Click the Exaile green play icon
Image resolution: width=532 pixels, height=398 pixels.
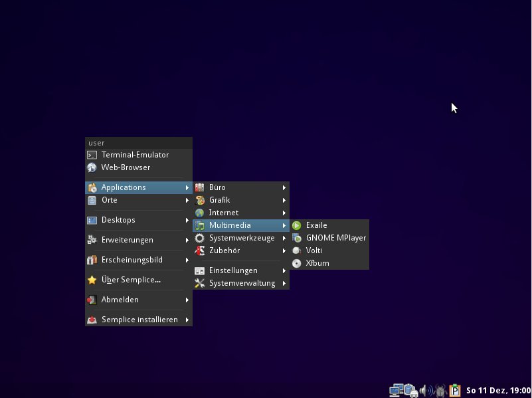[x=296, y=226]
